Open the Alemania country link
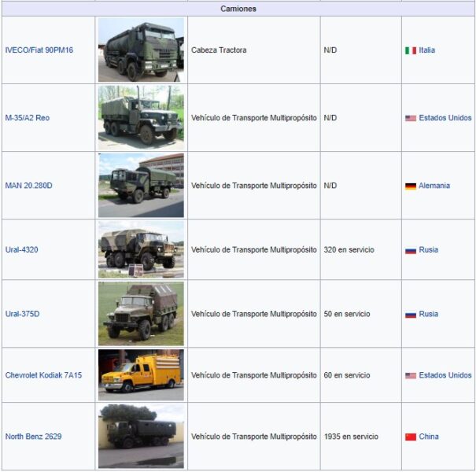 point(434,186)
